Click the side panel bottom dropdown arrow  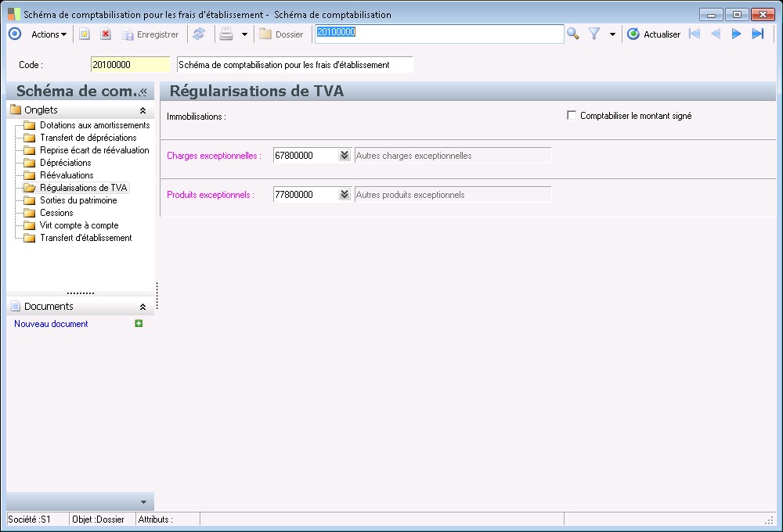coord(144,502)
